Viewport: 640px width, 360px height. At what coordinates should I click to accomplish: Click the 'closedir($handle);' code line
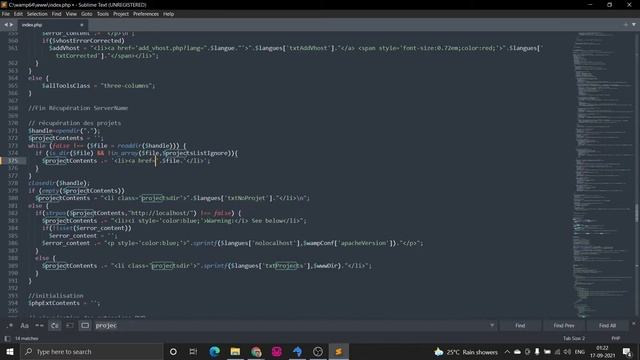(59, 183)
